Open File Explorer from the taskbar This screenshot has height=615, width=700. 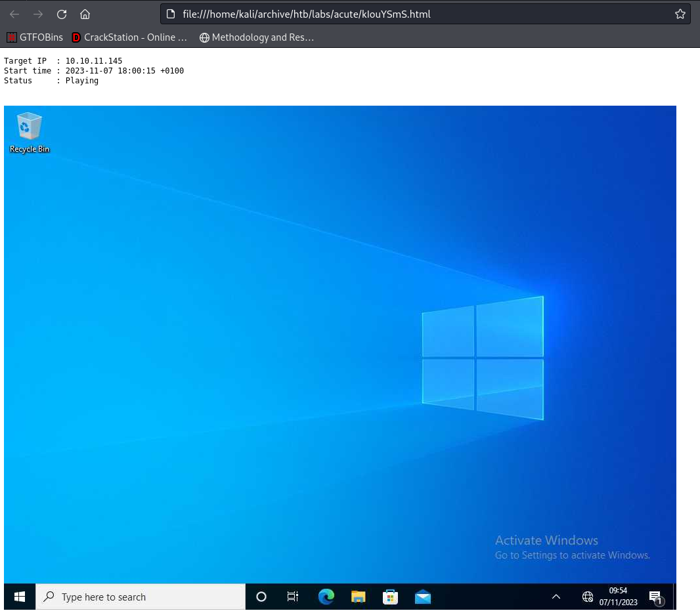[358, 596]
